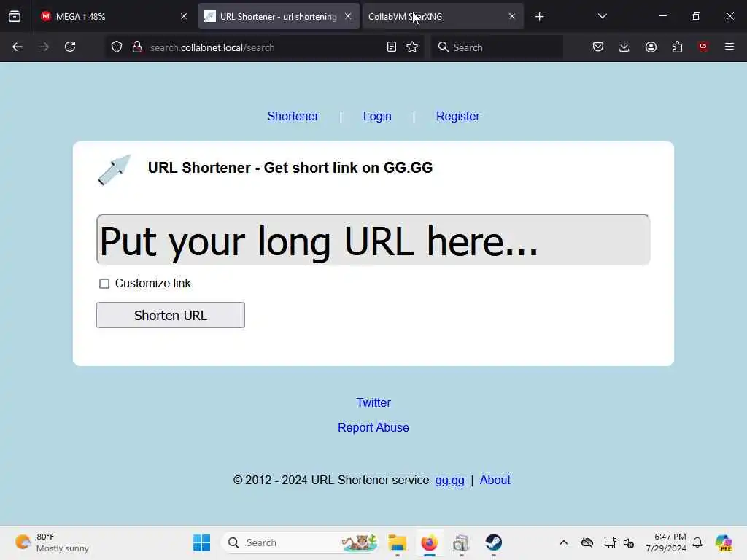Show hidden system tray icons

pos(564,542)
